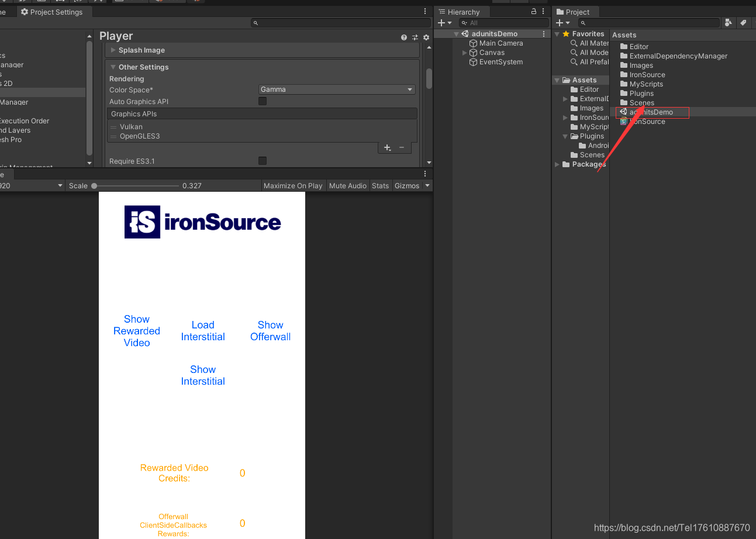Viewport: 756px width, 539px height.
Task: Click the Player settings help icon
Action: 404,37
